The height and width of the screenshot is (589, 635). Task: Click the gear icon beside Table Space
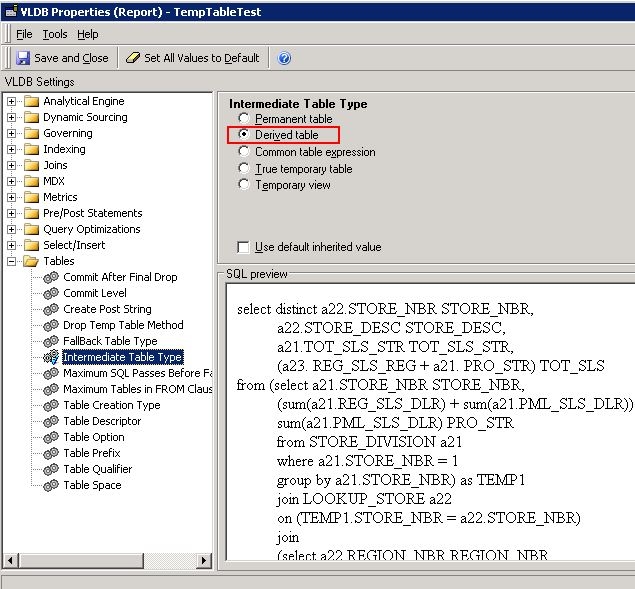click(51, 485)
